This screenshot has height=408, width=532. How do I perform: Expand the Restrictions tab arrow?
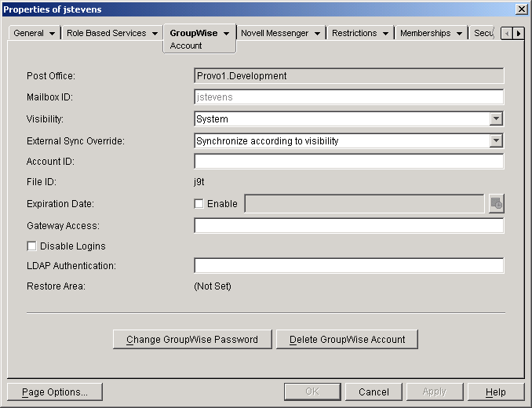(x=385, y=33)
